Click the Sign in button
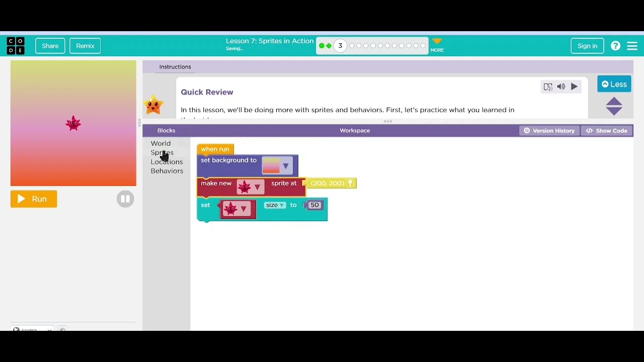This screenshot has width=644, height=362. (587, 46)
